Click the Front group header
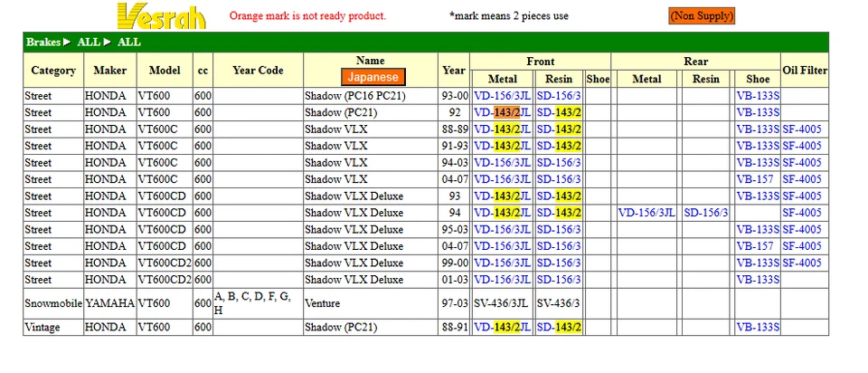The image size is (868, 373). click(x=541, y=62)
